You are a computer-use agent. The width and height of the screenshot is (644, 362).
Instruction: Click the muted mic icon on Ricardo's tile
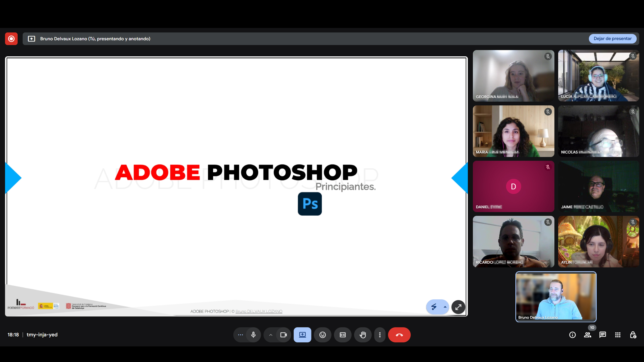click(x=548, y=222)
